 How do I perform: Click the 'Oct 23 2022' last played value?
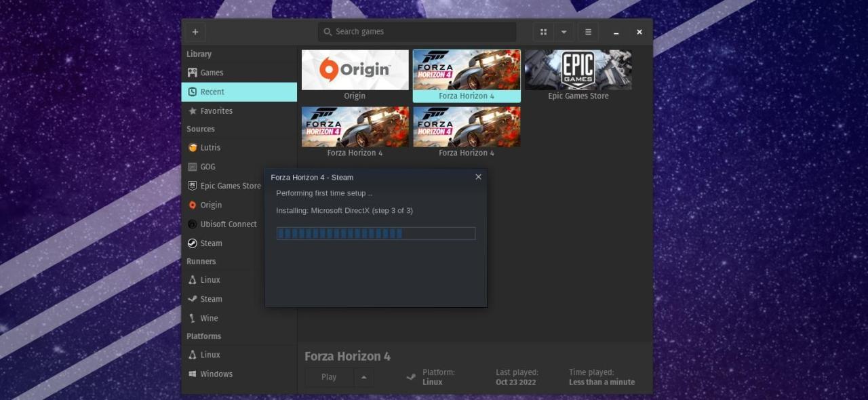click(516, 382)
